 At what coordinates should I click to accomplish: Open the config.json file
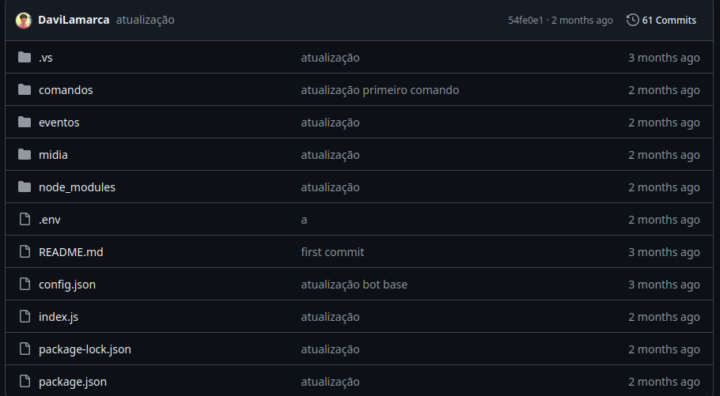pos(67,284)
